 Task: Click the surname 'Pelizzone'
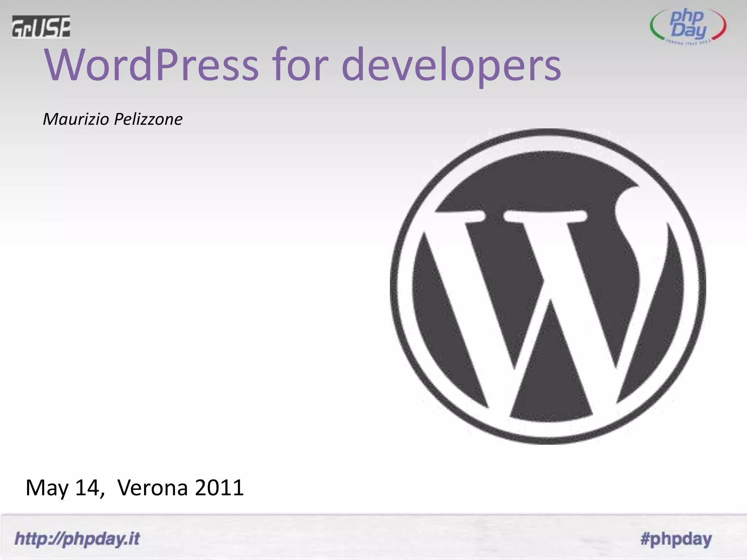coord(148,119)
